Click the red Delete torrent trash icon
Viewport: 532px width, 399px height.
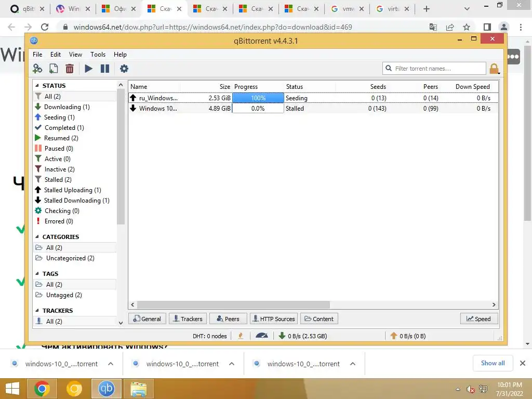pos(70,69)
